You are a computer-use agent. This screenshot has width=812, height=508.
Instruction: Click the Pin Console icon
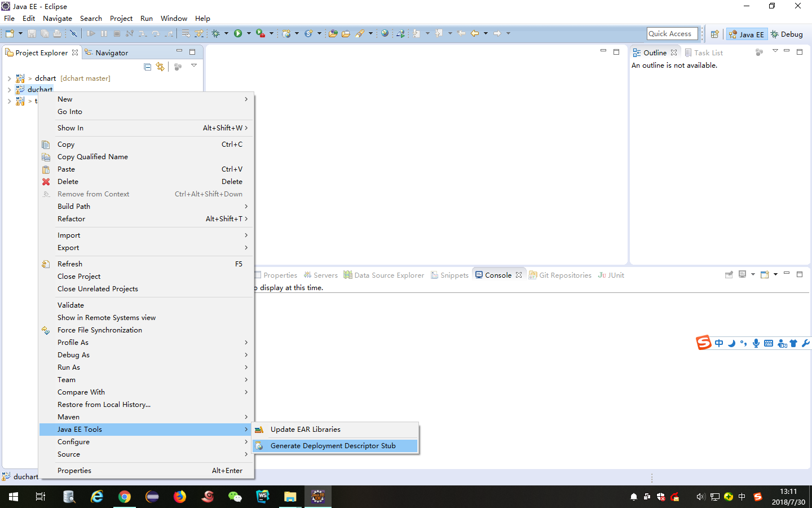click(x=729, y=275)
